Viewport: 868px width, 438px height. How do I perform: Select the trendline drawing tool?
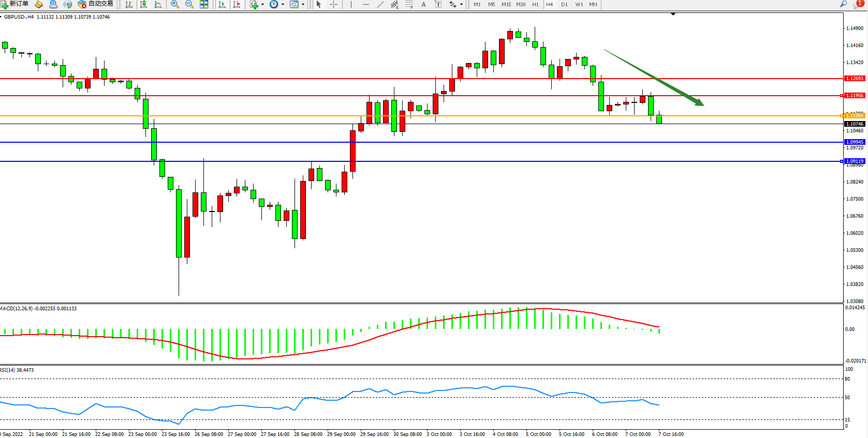tap(380, 4)
